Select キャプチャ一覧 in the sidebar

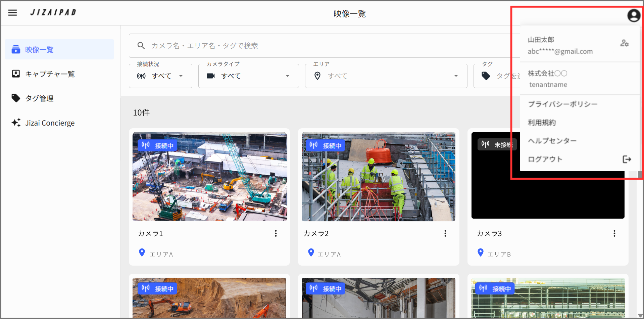point(59,74)
